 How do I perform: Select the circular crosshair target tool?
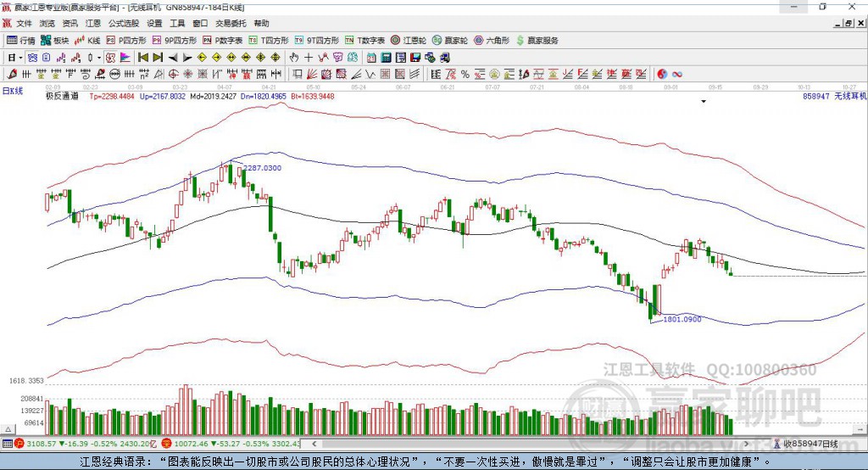(173, 75)
